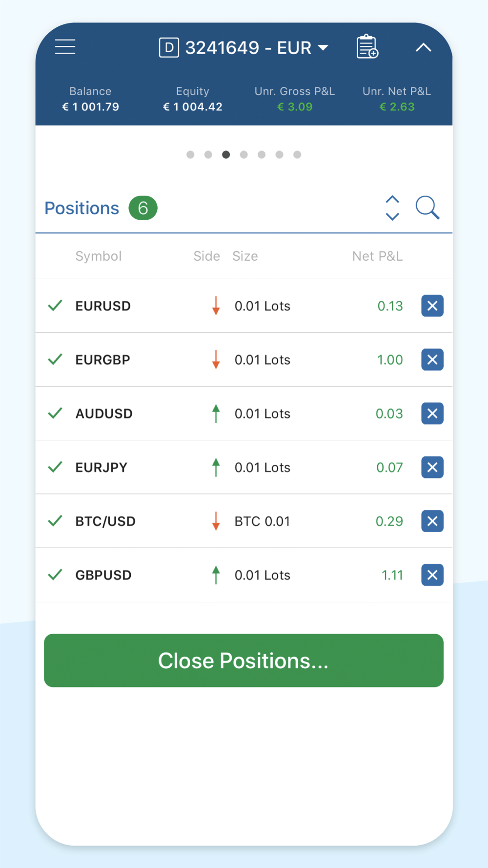The image size is (488, 868).
Task: Tap the Close Positions... button
Action: point(244,661)
